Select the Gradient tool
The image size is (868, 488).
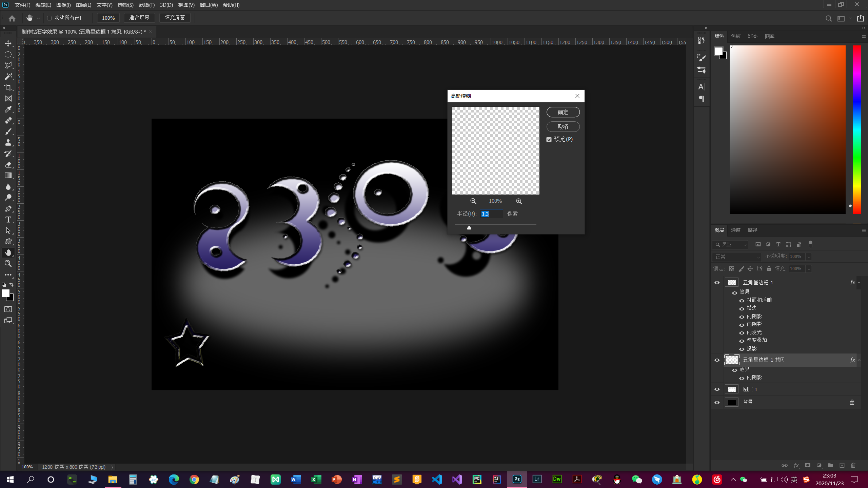tap(8, 176)
